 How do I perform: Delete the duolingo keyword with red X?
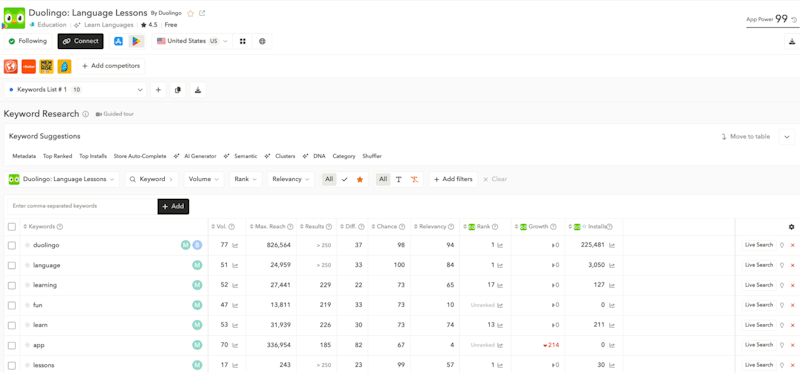click(x=792, y=245)
